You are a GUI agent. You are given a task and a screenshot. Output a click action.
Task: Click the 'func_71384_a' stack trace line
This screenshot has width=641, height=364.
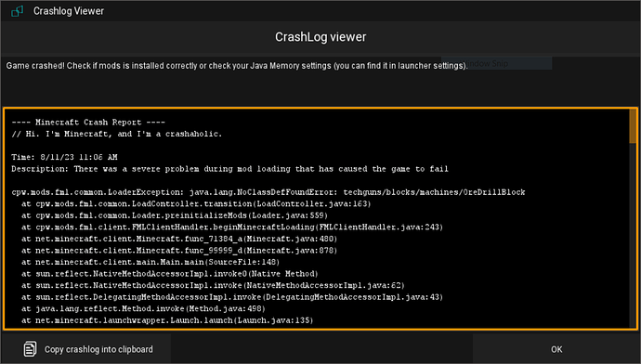pos(179,239)
